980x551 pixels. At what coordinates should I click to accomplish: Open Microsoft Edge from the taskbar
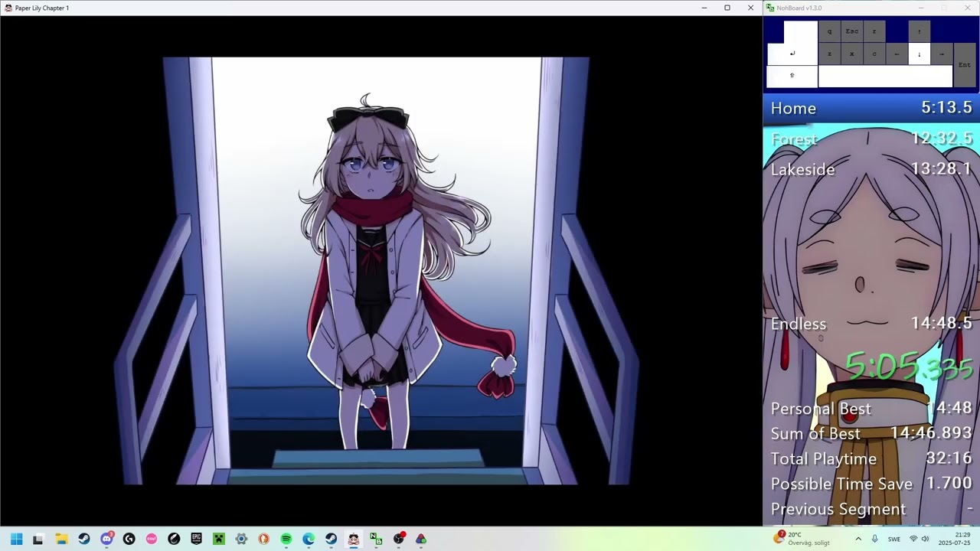point(309,539)
